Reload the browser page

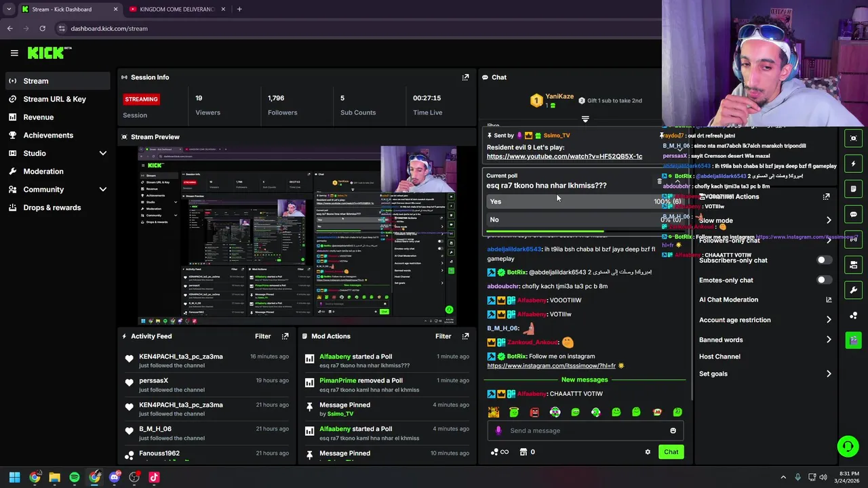42,28
